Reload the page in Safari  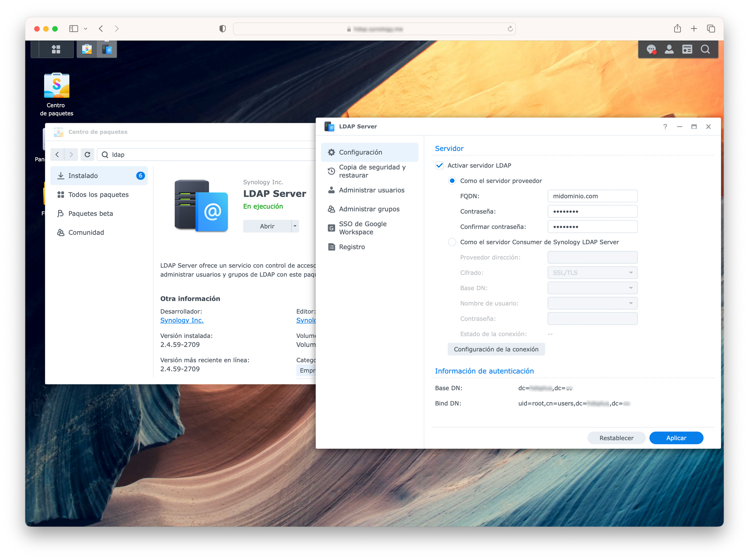[510, 29]
